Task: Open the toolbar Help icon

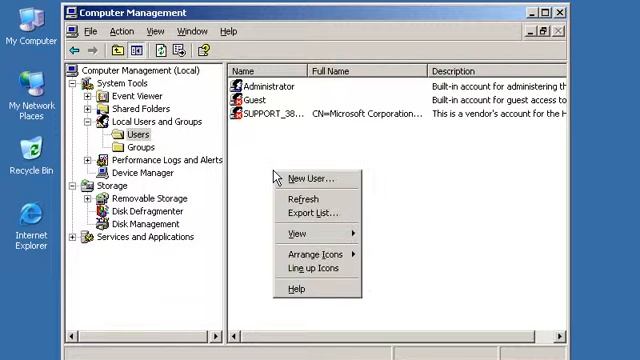Action: click(204, 51)
